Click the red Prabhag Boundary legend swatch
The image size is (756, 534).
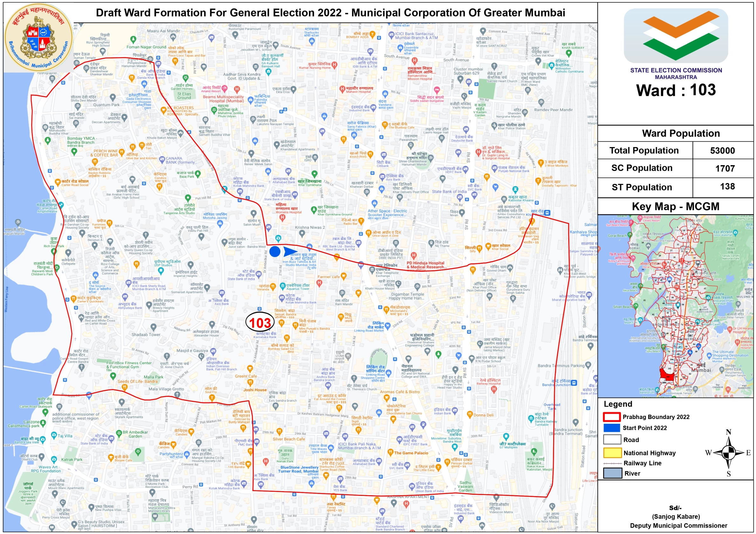click(612, 417)
